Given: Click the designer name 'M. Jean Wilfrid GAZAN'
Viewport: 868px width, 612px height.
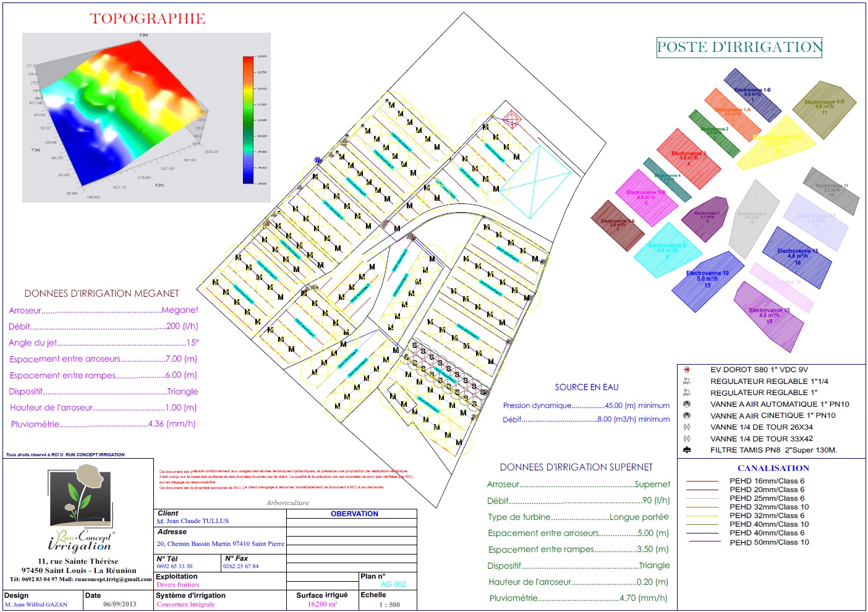Looking at the screenshot, I should [36, 605].
